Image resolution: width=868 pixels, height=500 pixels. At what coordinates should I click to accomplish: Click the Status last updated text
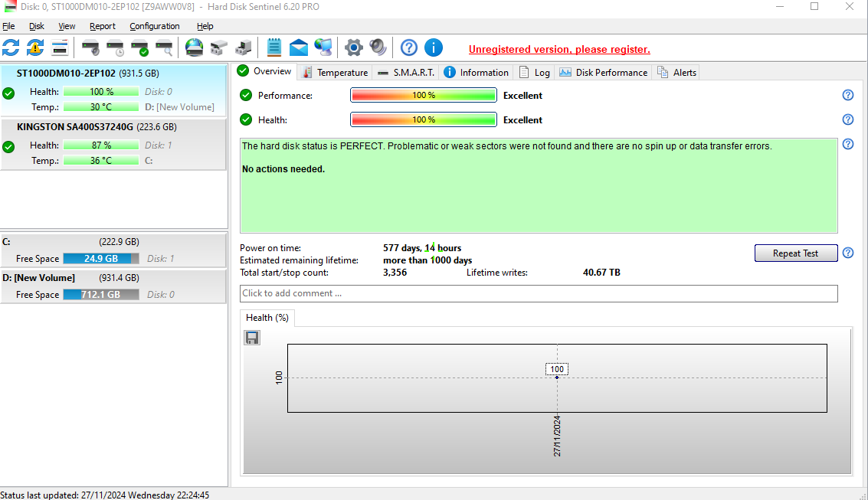pyautogui.click(x=105, y=495)
